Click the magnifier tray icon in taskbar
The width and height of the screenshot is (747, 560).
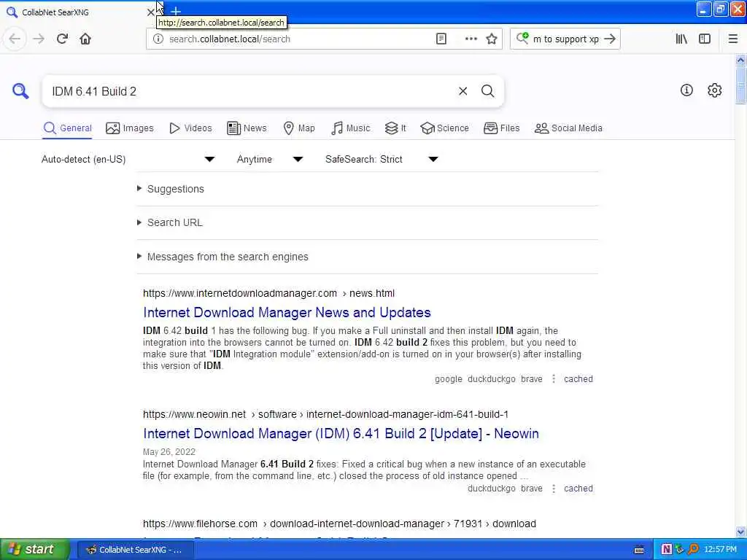coord(693,549)
